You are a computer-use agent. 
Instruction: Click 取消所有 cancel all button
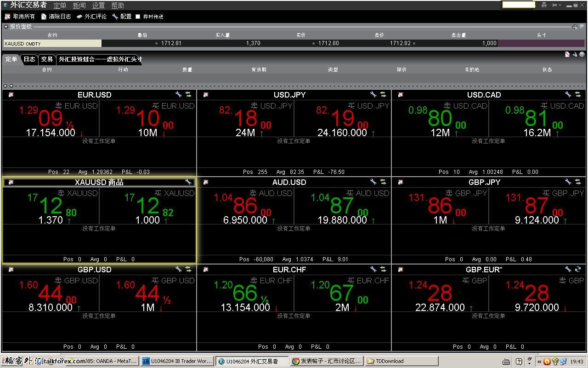pos(20,17)
